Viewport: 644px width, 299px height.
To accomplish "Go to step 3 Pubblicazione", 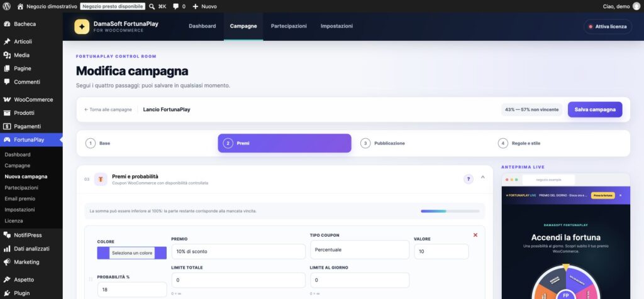I will point(422,143).
